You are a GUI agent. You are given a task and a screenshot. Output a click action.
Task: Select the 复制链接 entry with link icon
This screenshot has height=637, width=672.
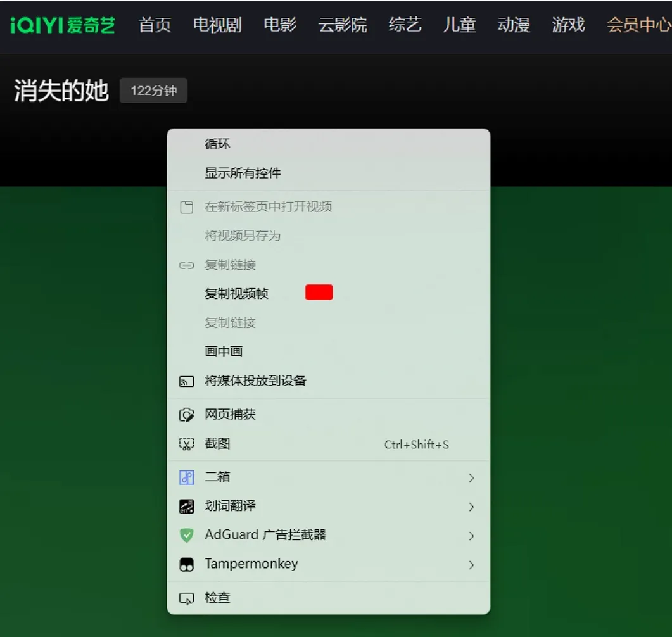tap(328, 265)
